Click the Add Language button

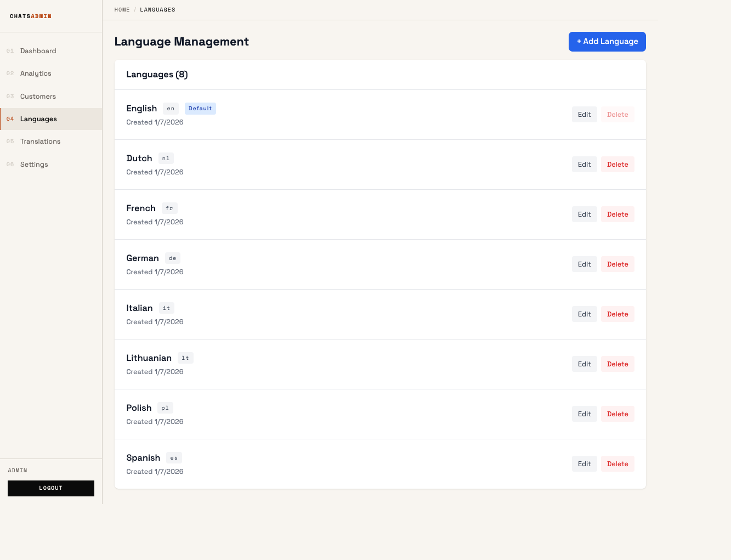(x=607, y=41)
